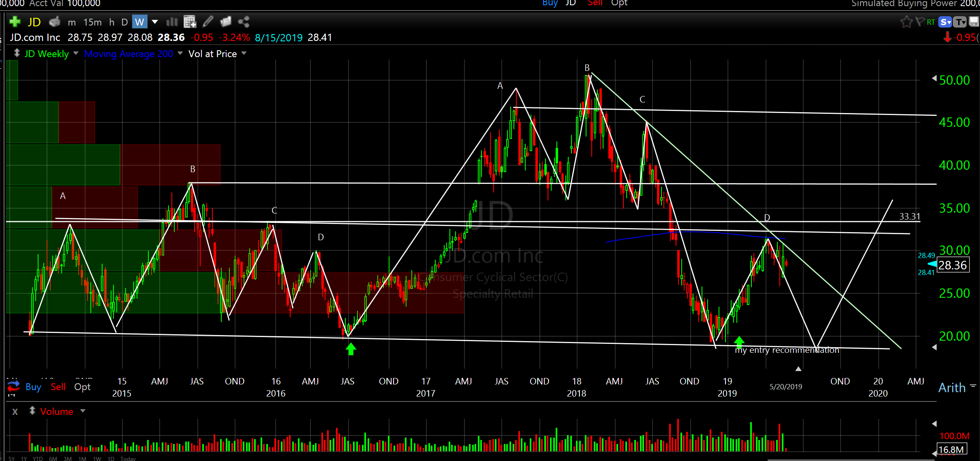Click the bar chart style icon
Screen dimensions: 980x461
coord(172,21)
